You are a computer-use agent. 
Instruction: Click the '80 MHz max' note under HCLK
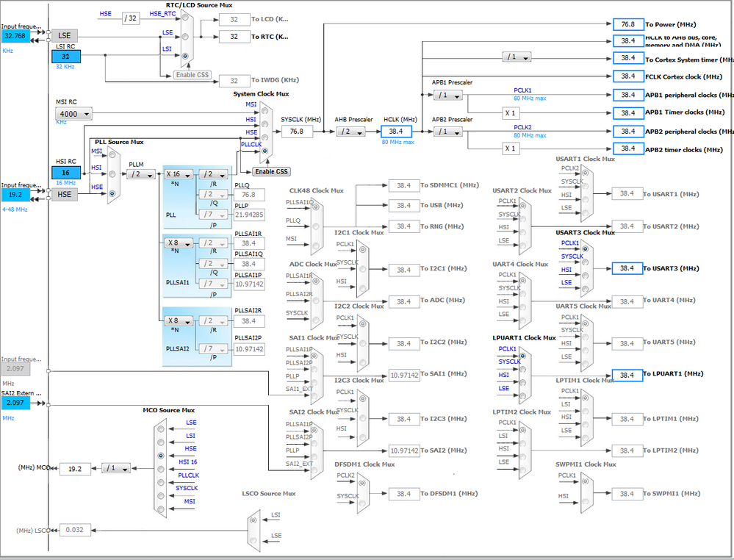tap(398, 142)
